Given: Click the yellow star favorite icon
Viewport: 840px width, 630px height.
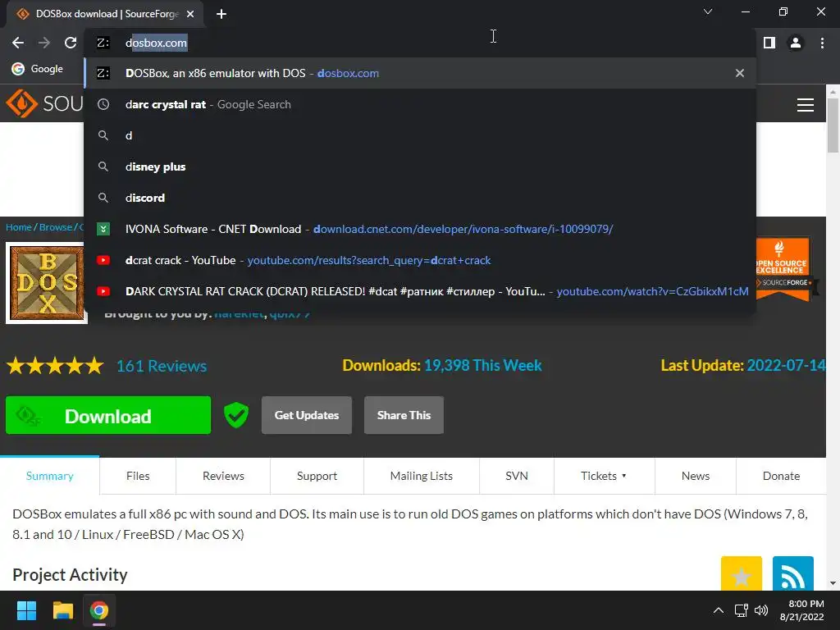Looking at the screenshot, I should (742, 573).
